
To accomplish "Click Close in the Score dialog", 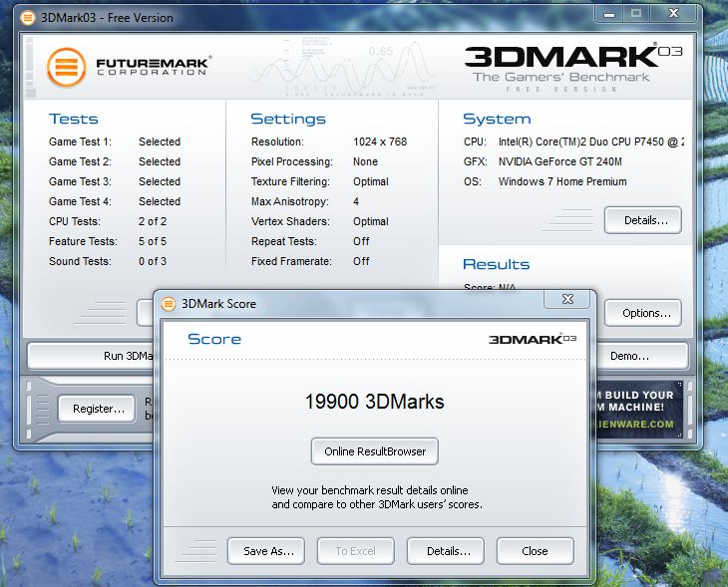I will (x=535, y=551).
